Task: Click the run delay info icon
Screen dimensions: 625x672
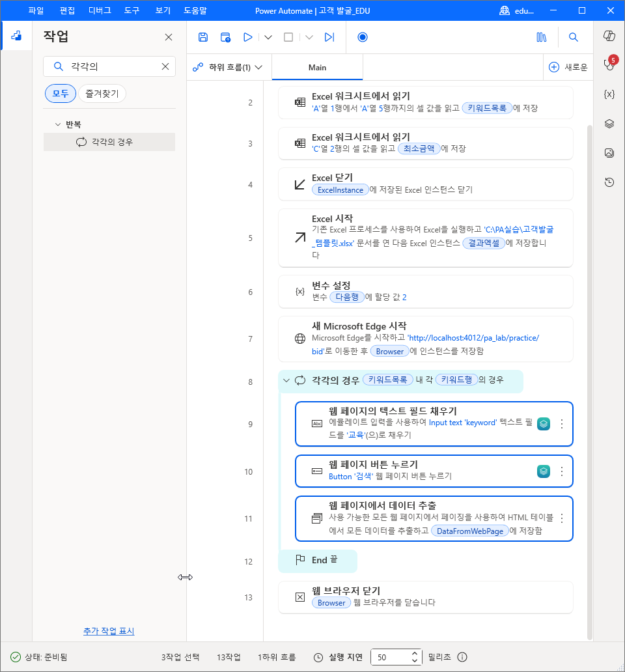Action: coord(462,657)
